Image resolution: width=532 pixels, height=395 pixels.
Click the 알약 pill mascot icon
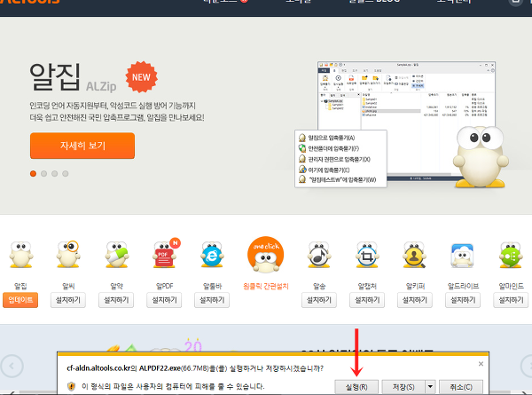click(x=116, y=255)
